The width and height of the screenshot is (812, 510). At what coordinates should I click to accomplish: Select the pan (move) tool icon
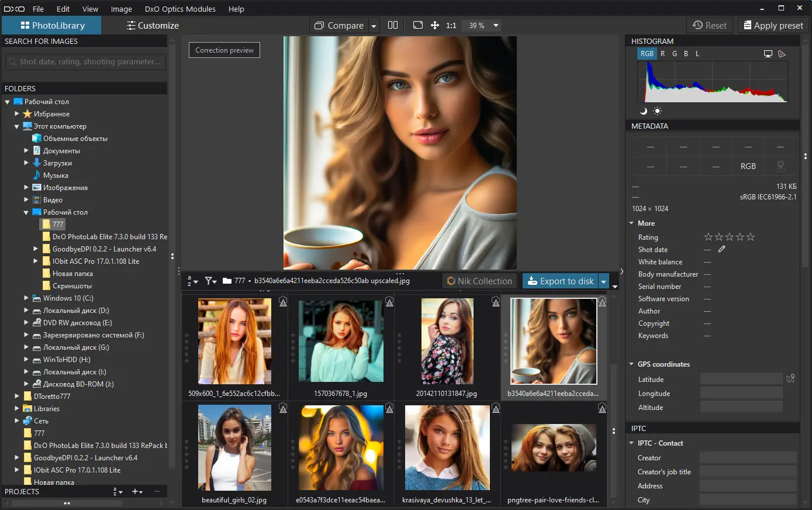[435, 25]
